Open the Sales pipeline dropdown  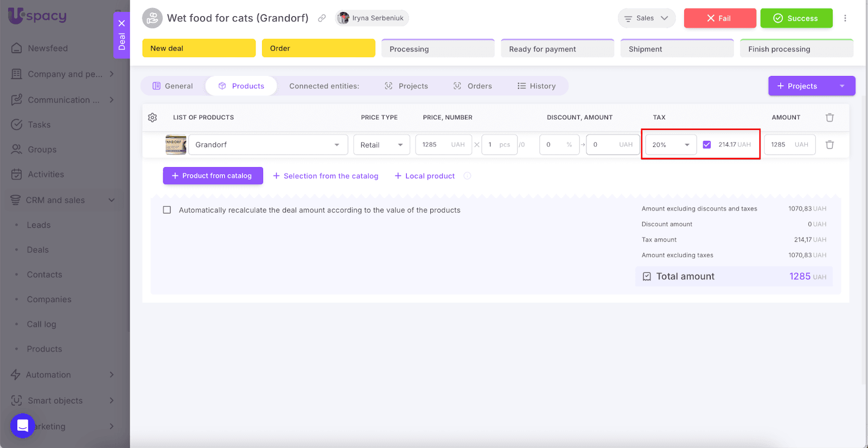[646, 18]
